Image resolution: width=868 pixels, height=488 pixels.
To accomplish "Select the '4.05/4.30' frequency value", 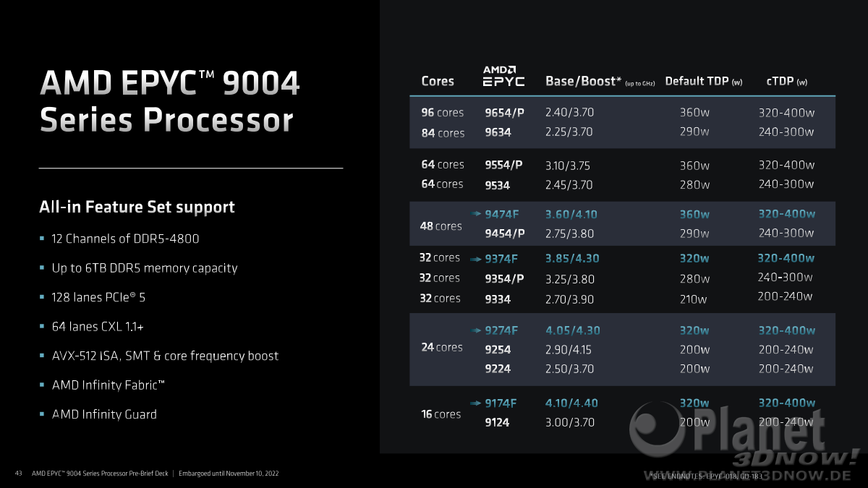I will (573, 330).
